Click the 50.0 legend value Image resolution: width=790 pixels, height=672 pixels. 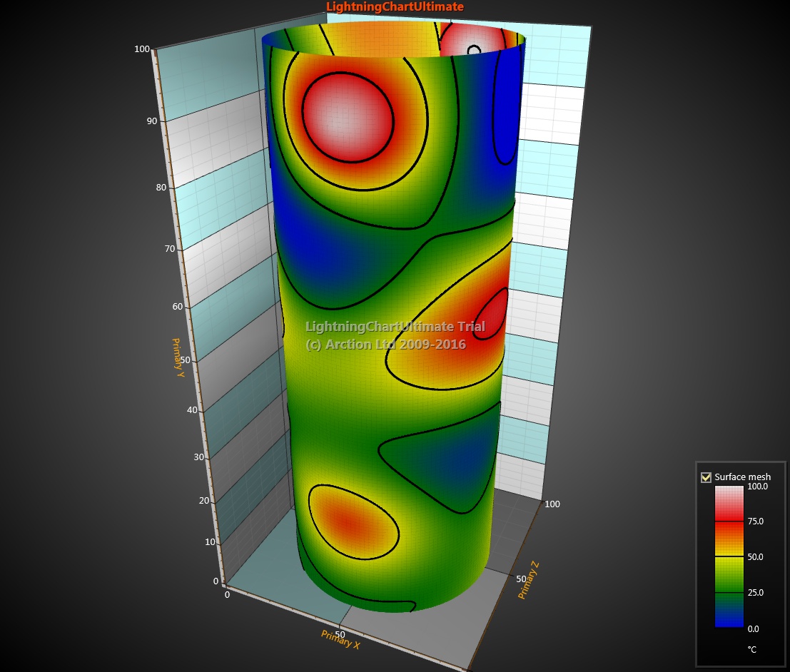[755, 557]
